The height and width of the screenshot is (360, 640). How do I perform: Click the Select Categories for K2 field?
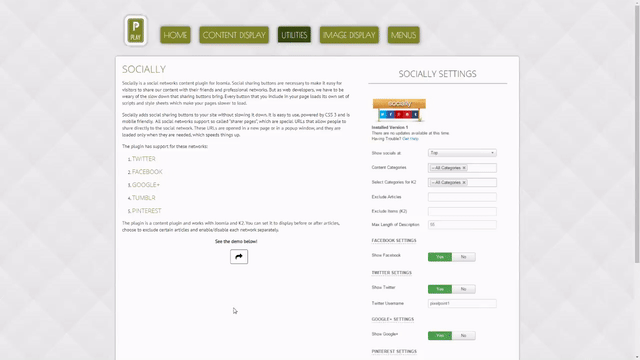[x=462, y=182]
